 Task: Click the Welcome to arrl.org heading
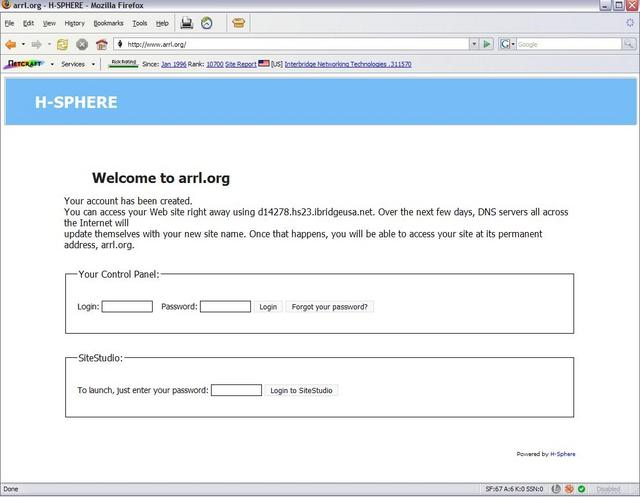click(x=161, y=178)
